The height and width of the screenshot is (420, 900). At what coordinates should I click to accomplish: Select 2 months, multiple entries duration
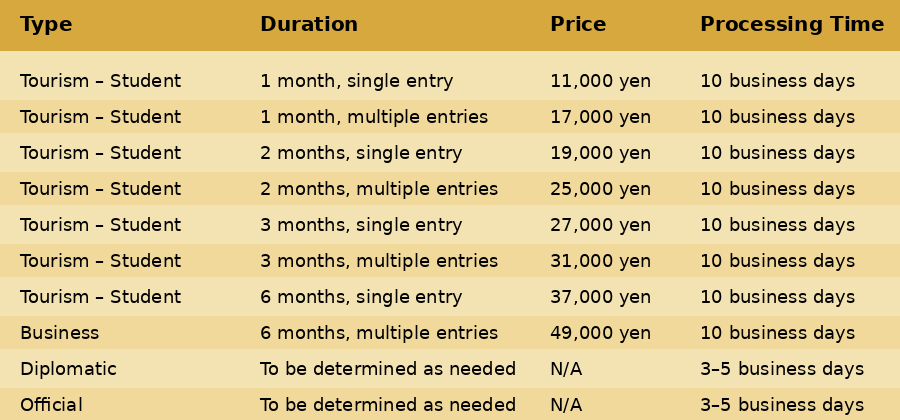point(379,190)
